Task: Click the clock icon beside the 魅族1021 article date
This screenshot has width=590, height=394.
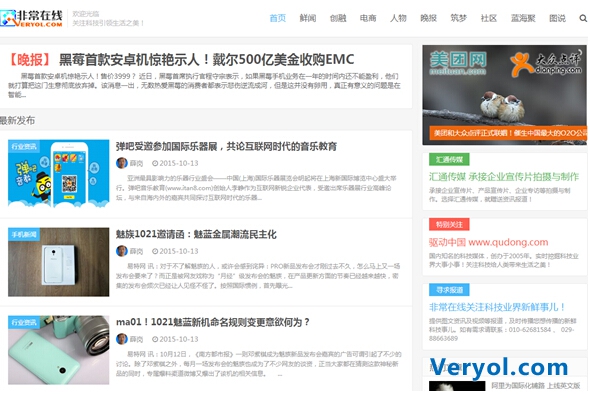Action: (x=155, y=251)
